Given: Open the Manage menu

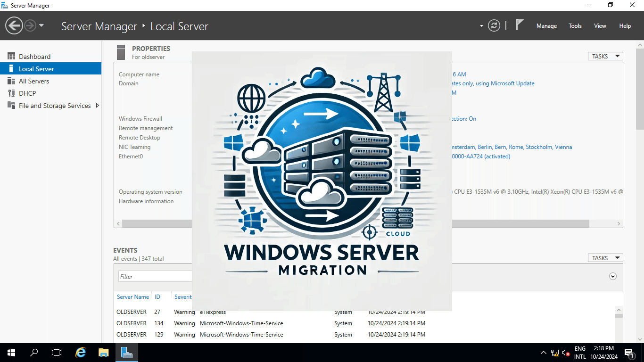Looking at the screenshot, I should coord(546,26).
